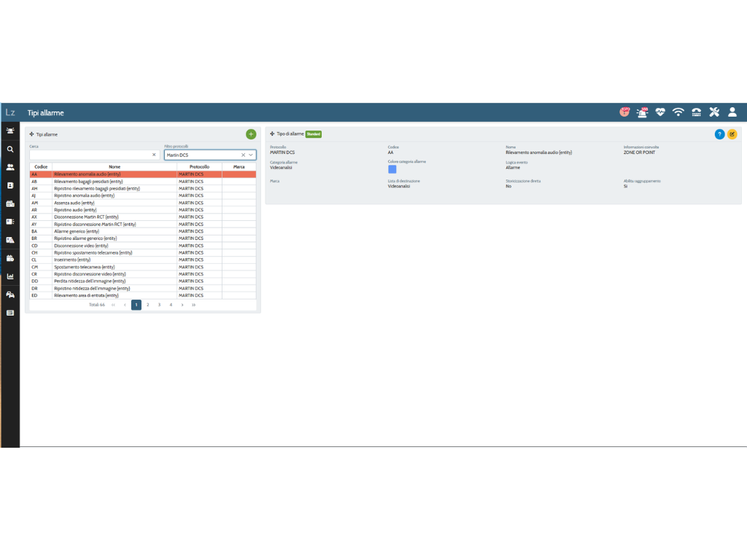Select row AA Rilevamento anomalia audio
The height and width of the screenshot is (560, 747).
143,174
